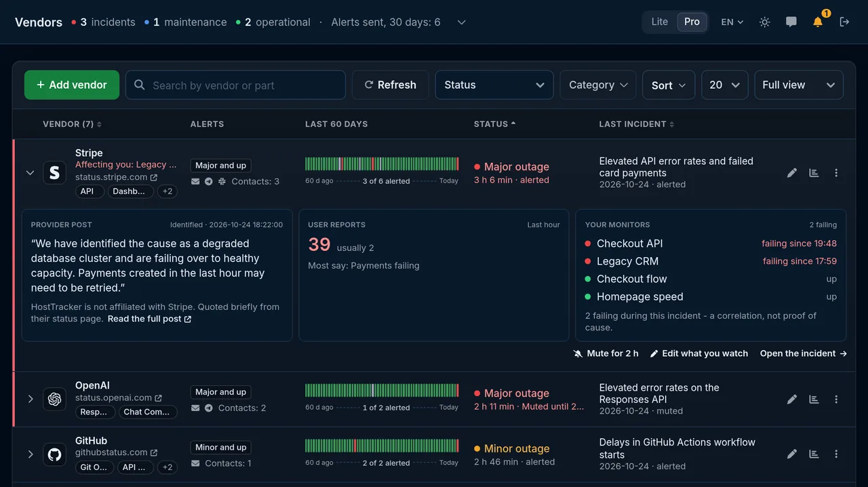Sort by the LAST INCIDENT column header
868x487 pixels.
(x=637, y=124)
